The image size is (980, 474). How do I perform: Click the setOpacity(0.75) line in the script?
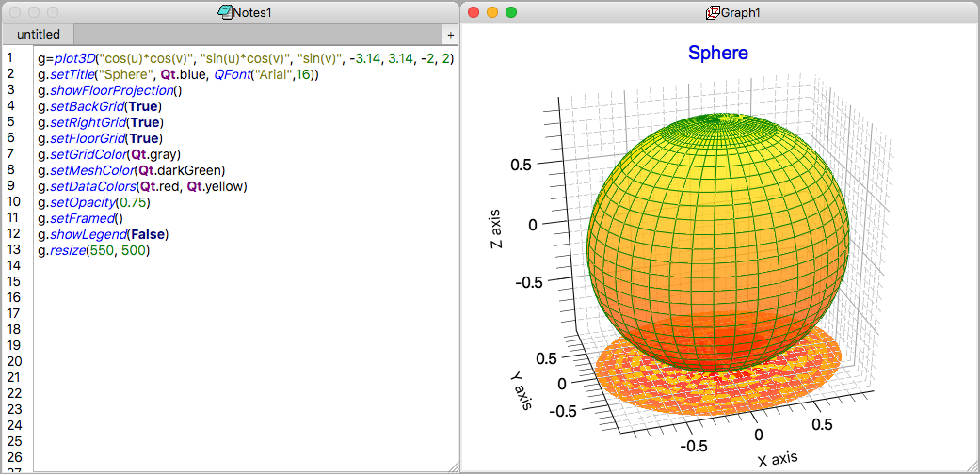(x=94, y=202)
